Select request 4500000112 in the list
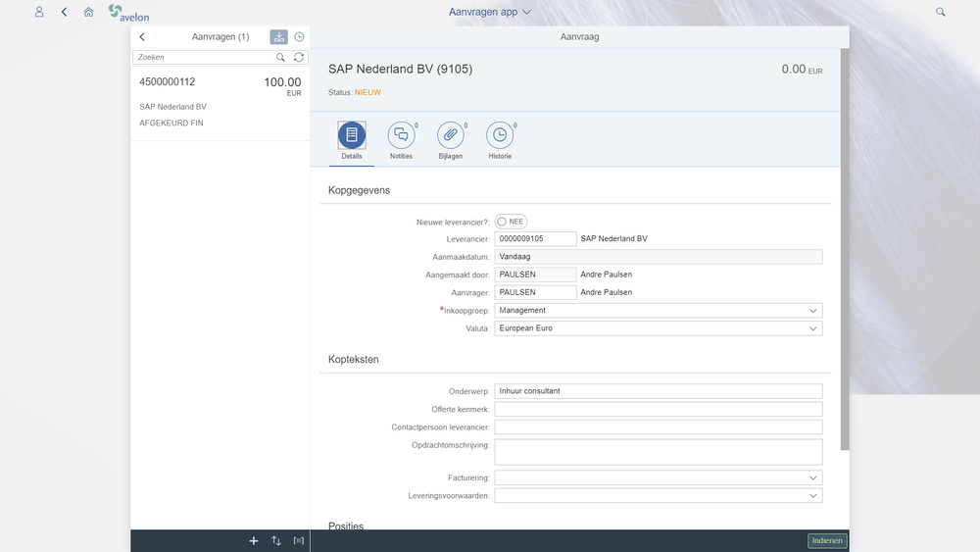This screenshot has height=552, width=980. click(x=220, y=103)
